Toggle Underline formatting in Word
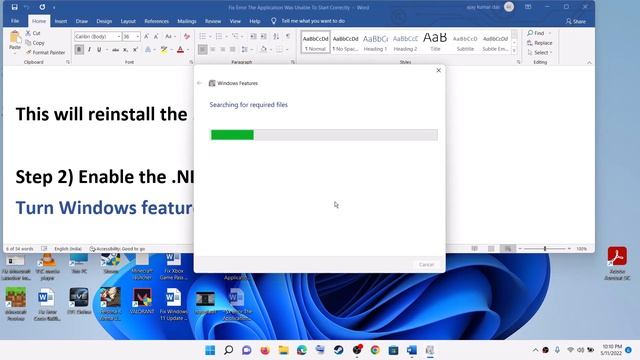The height and width of the screenshot is (360, 640). pos(99,49)
